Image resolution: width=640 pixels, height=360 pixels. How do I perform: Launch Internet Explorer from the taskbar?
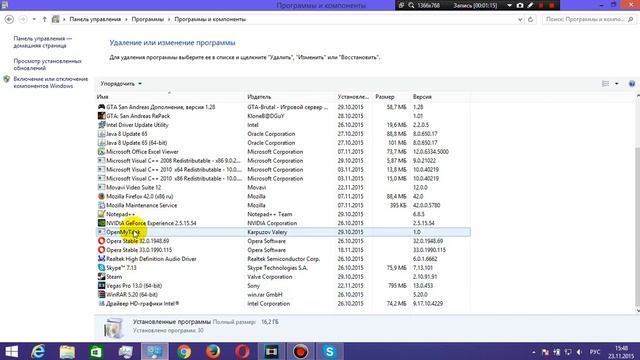click(x=38, y=351)
